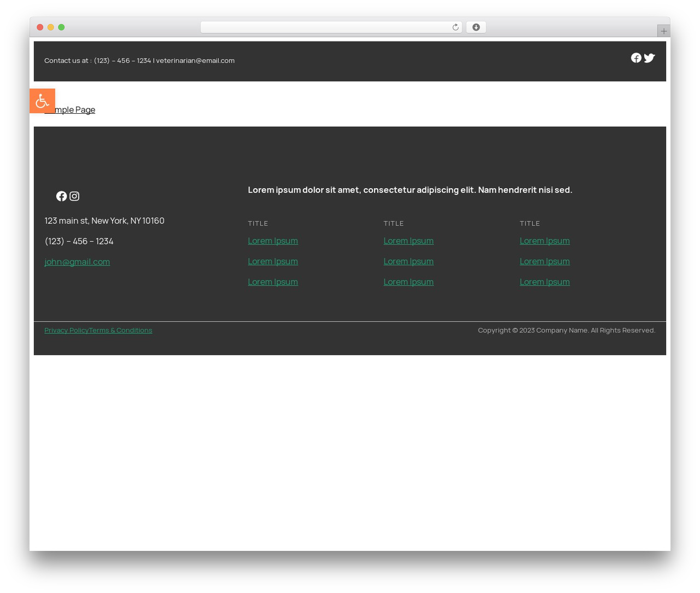This screenshot has width=700, height=593.
Task: Click the bold Lorem ipsum dolor sit amet heading
Action: click(x=410, y=190)
